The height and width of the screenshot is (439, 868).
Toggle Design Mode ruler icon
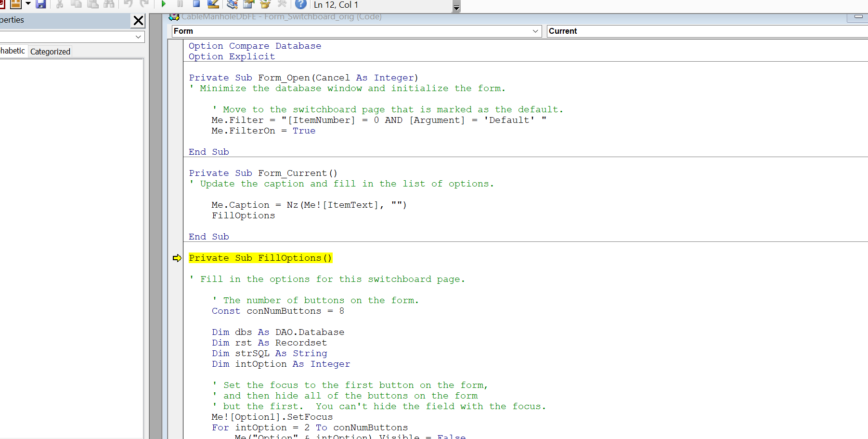pos(213,4)
